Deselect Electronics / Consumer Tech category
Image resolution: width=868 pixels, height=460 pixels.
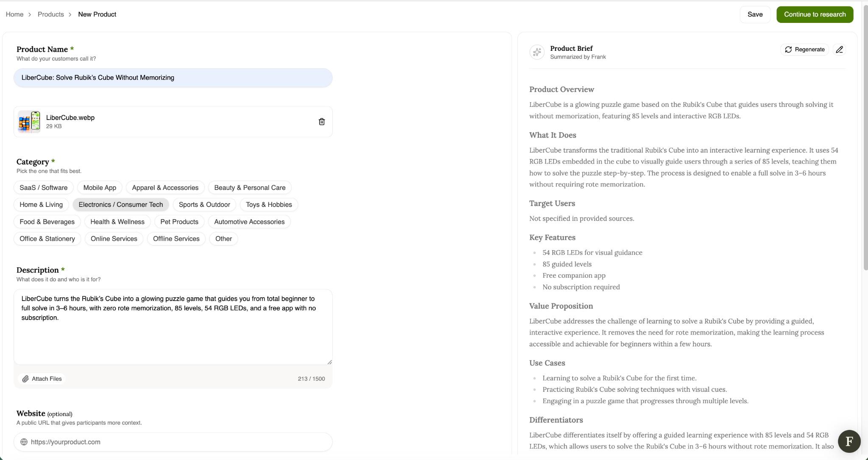(121, 204)
